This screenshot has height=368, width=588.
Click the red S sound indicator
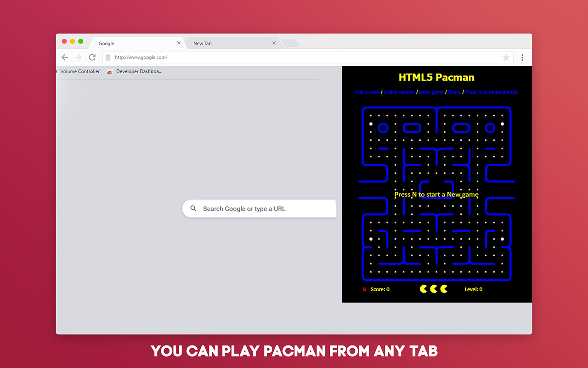click(x=364, y=289)
